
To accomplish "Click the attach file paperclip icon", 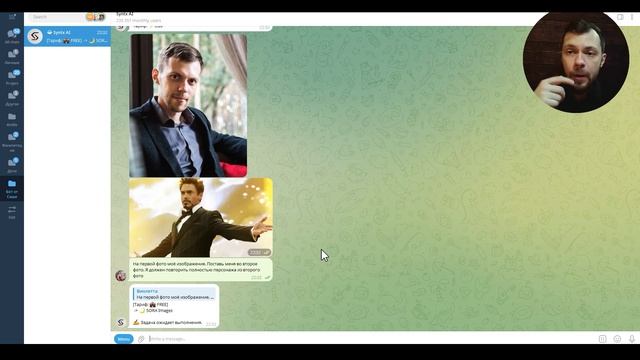I will point(141,339).
